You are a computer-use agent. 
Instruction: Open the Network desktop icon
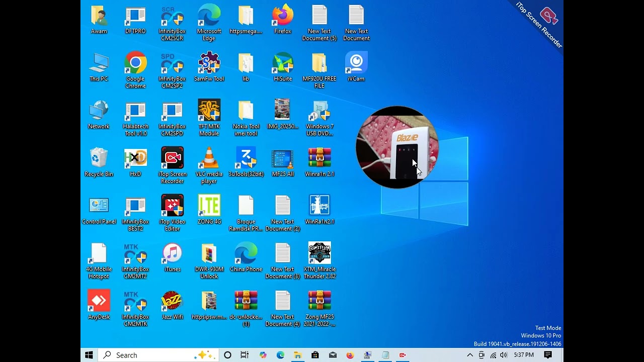pyautogui.click(x=99, y=115)
